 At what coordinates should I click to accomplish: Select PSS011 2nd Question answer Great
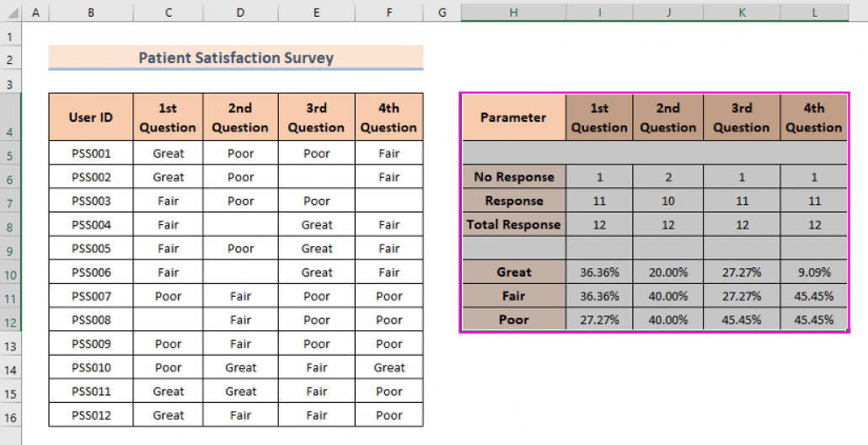[x=241, y=391]
